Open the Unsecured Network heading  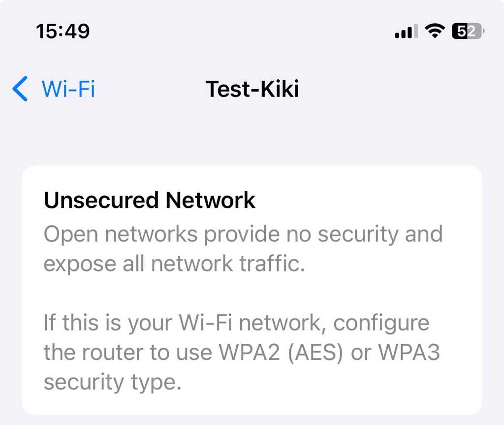pyautogui.click(x=150, y=200)
